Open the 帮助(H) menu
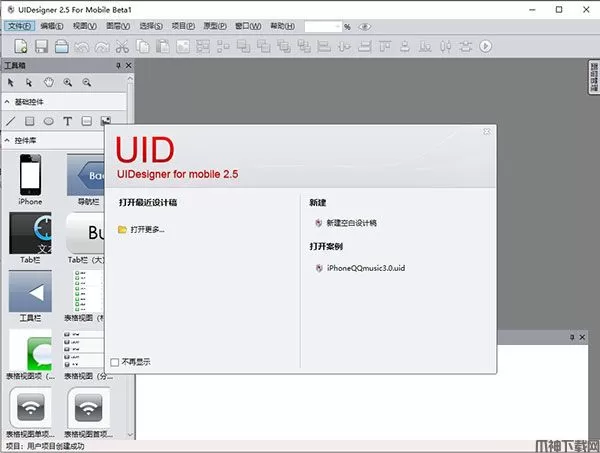 click(283, 26)
